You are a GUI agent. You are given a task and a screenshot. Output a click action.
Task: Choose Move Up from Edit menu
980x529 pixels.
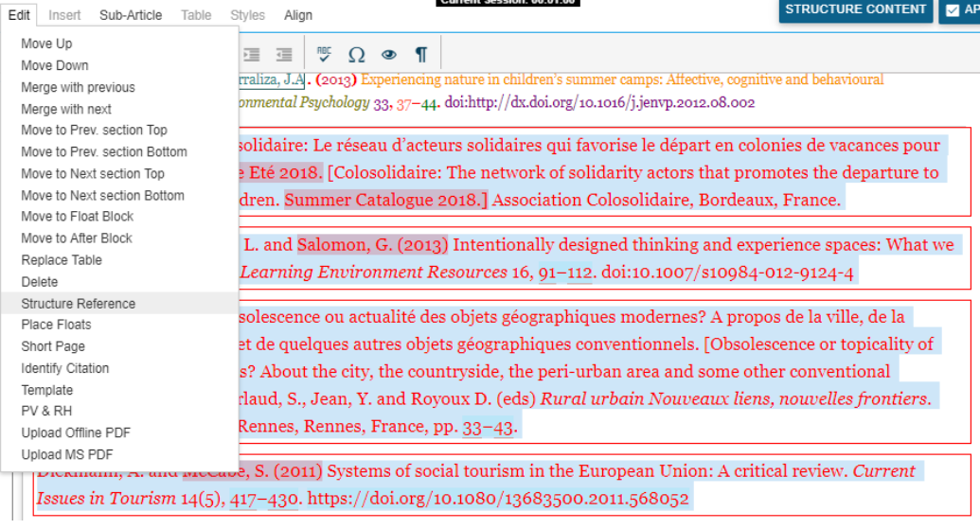coord(119,44)
